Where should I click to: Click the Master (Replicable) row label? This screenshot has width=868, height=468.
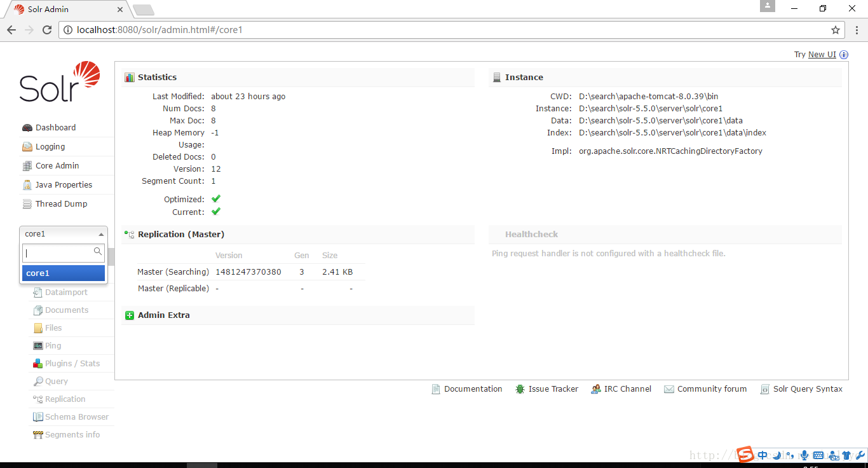[x=173, y=289]
